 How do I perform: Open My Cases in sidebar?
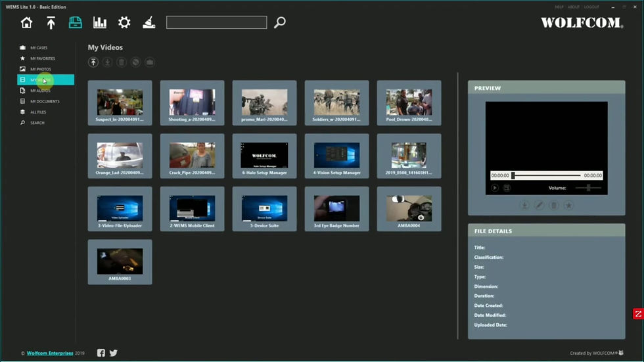coord(39,47)
